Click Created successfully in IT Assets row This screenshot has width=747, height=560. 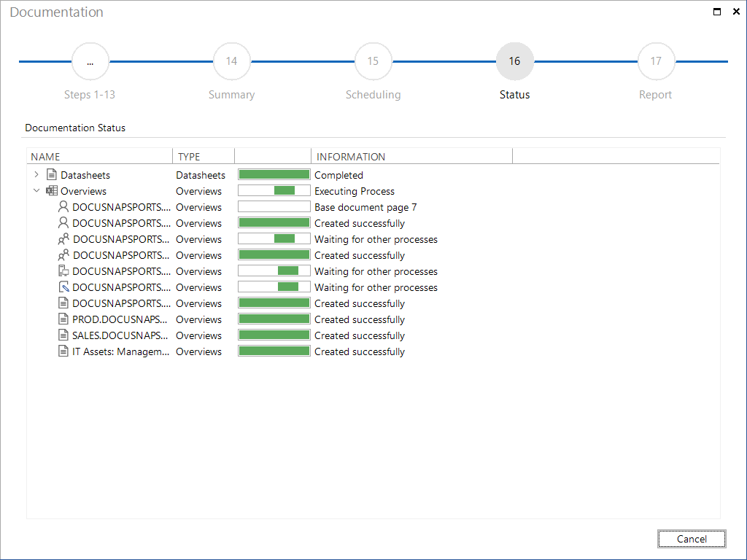click(359, 352)
